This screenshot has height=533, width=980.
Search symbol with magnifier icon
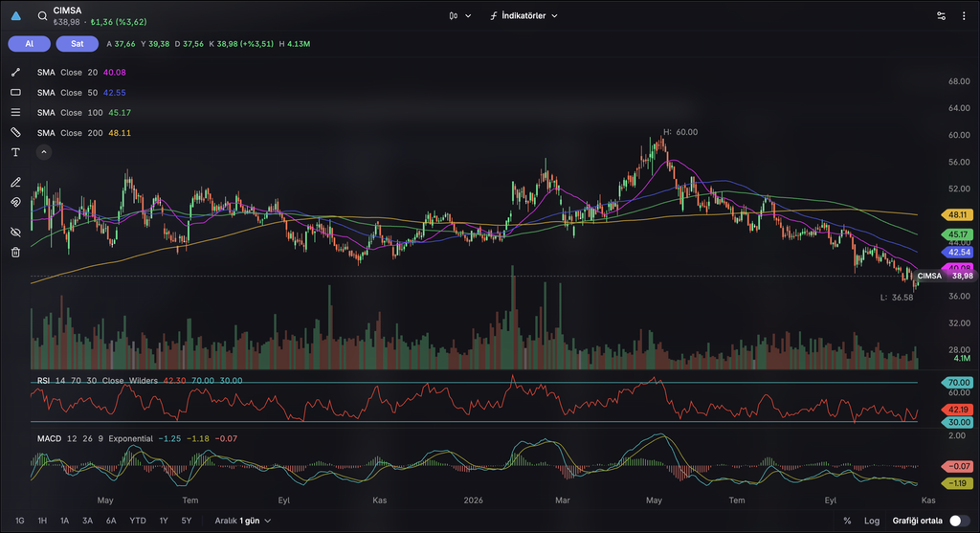coord(42,16)
